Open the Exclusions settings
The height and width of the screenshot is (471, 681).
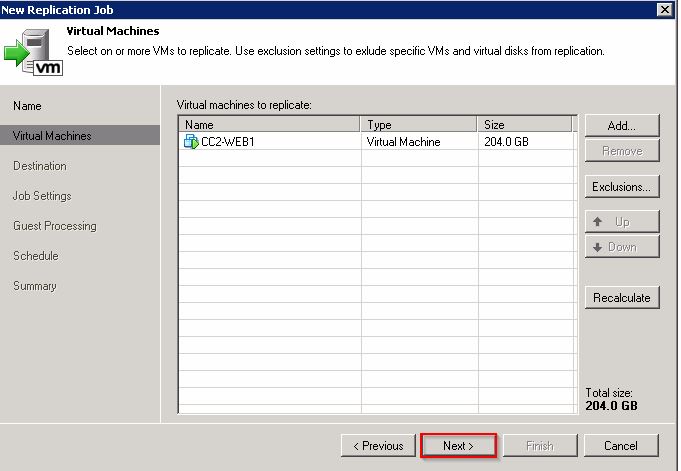tap(622, 187)
